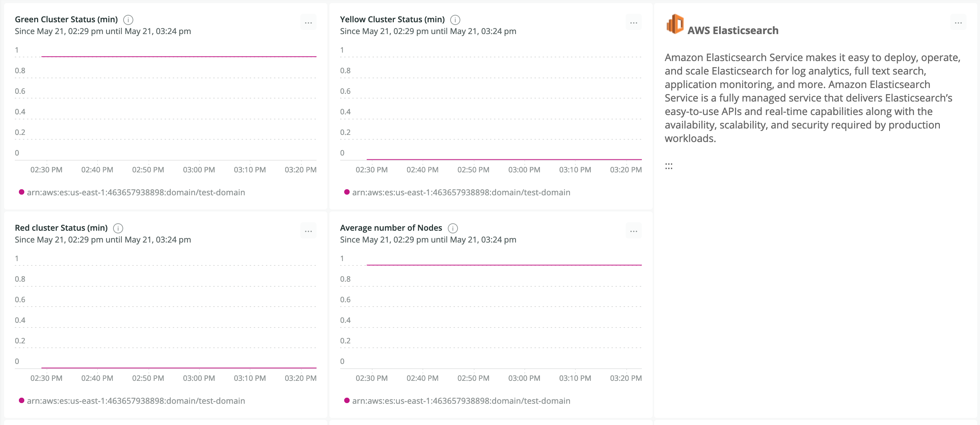Toggle test-domain legend in Green Cluster Status chart
This screenshot has height=425, width=980.
click(135, 192)
